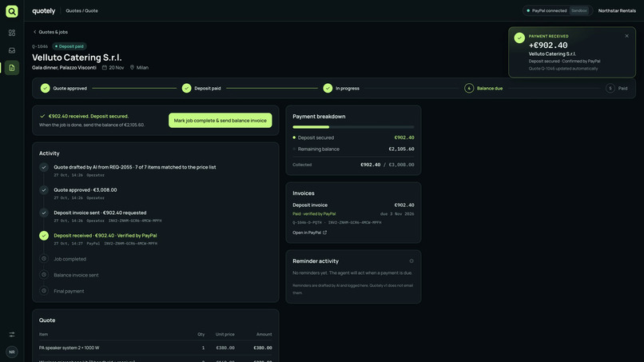The image size is (644, 362).
Task: Click the Quote drafted by AI check icon
Action: pos(44,167)
